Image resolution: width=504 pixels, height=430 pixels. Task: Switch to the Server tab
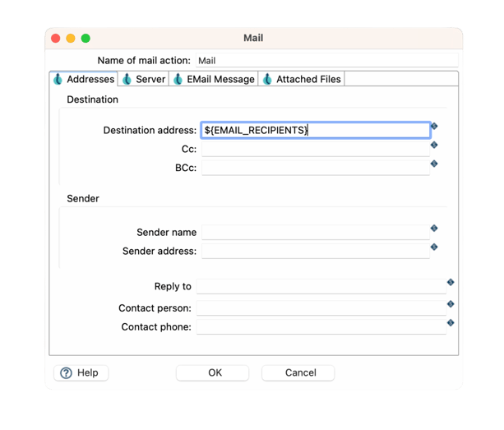tap(144, 79)
